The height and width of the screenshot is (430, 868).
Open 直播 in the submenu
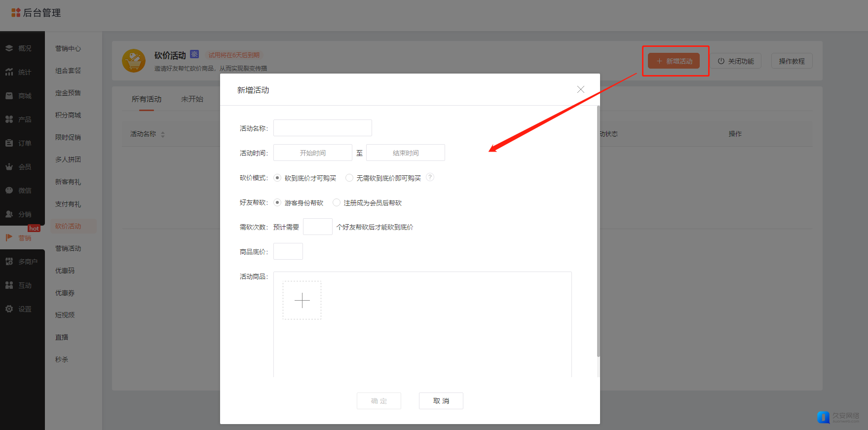pyautogui.click(x=62, y=337)
